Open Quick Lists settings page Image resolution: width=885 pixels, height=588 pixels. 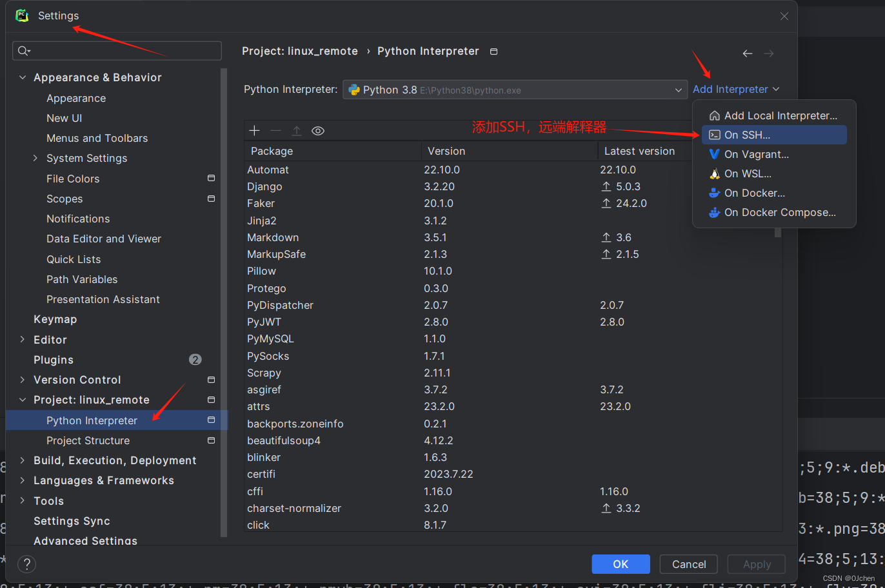point(74,259)
